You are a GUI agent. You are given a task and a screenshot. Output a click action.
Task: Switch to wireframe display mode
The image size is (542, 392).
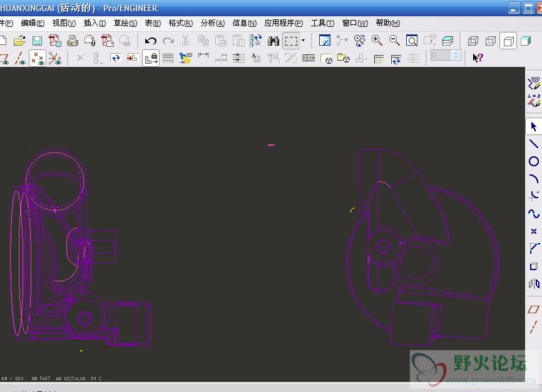coord(473,41)
